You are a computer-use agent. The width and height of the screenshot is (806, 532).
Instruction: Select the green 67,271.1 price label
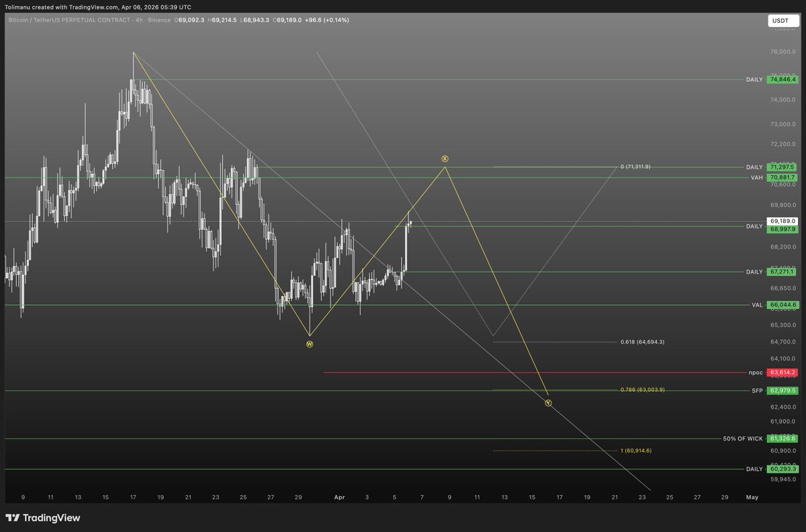pyautogui.click(x=783, y=272)
